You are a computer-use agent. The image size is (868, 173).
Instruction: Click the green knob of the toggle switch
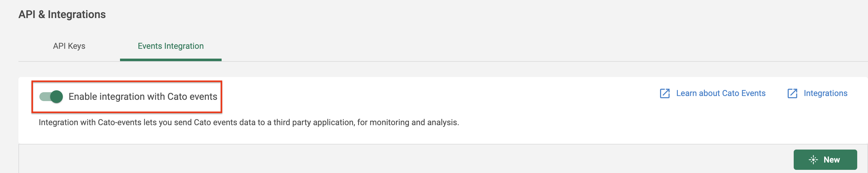tap(57, 97)
